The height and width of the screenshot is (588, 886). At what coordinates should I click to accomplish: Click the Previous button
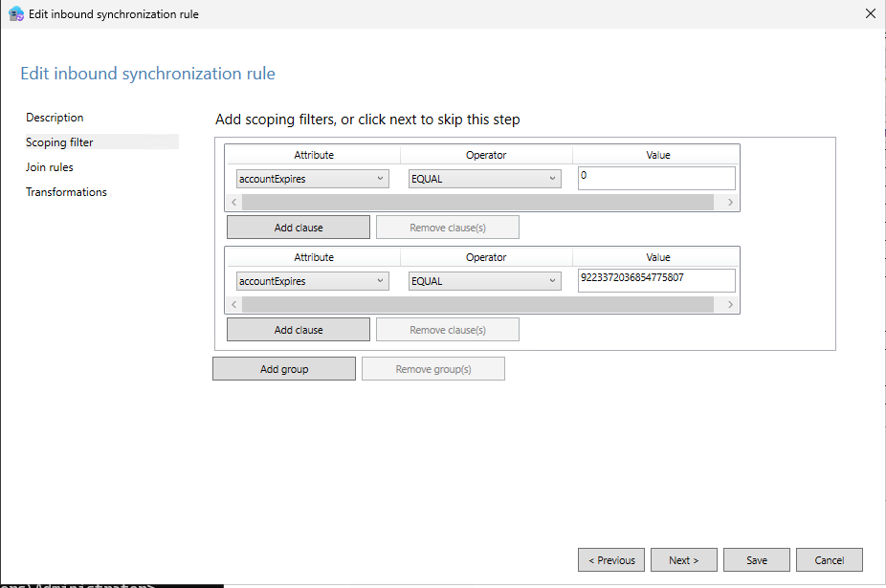(610, 559)
